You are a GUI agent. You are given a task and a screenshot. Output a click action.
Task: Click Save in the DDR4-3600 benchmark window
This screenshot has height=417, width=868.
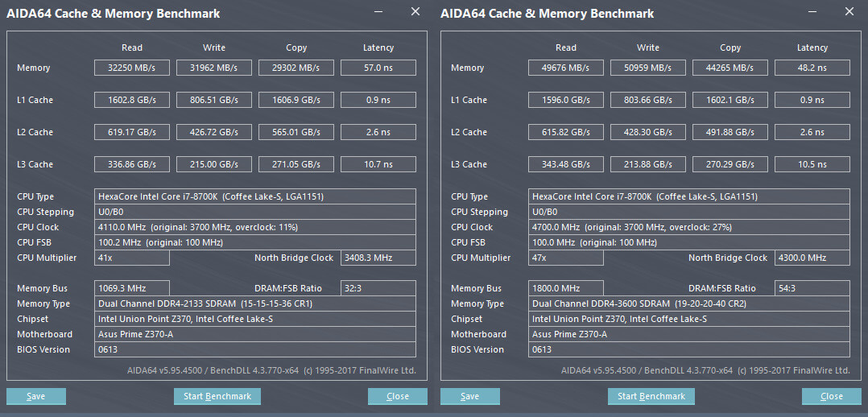tap(470, 396)
